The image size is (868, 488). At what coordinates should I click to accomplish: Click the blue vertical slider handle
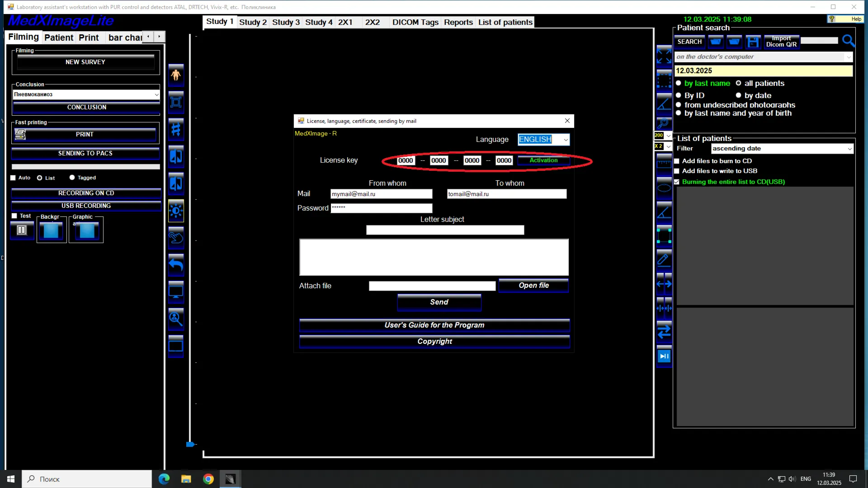click(190, 445)
